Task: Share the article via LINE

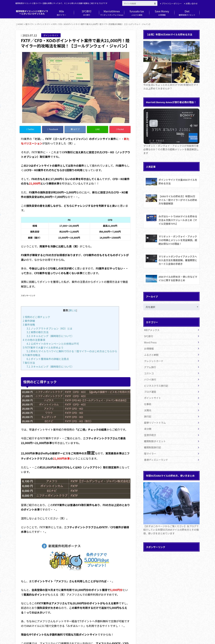Action: 97,129
